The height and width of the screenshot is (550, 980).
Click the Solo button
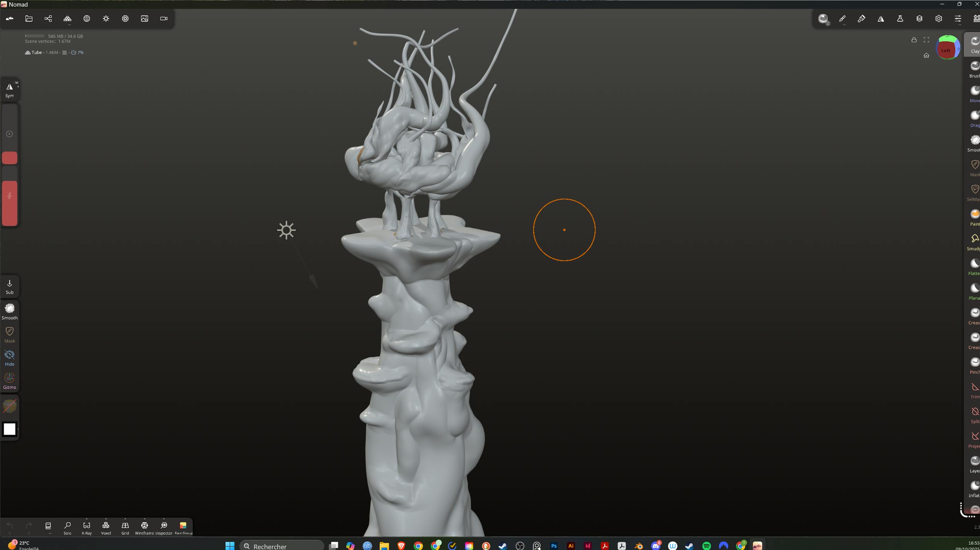tap(67, 527)
